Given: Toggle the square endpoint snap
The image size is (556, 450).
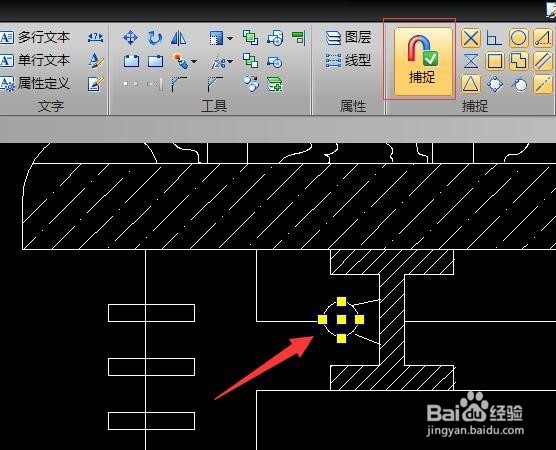Looking at the screenshot, I should (495, 61).
